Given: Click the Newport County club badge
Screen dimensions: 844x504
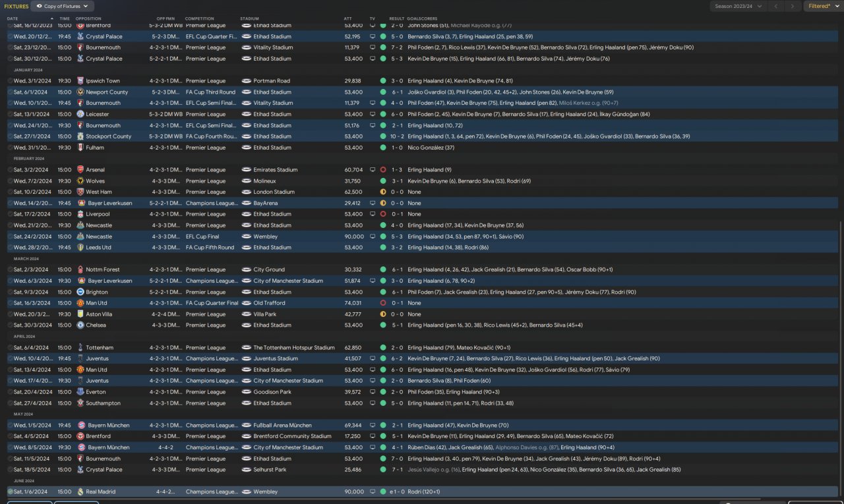Looking at the screenshot, I should pyautogui.click(x=80, y=92).
